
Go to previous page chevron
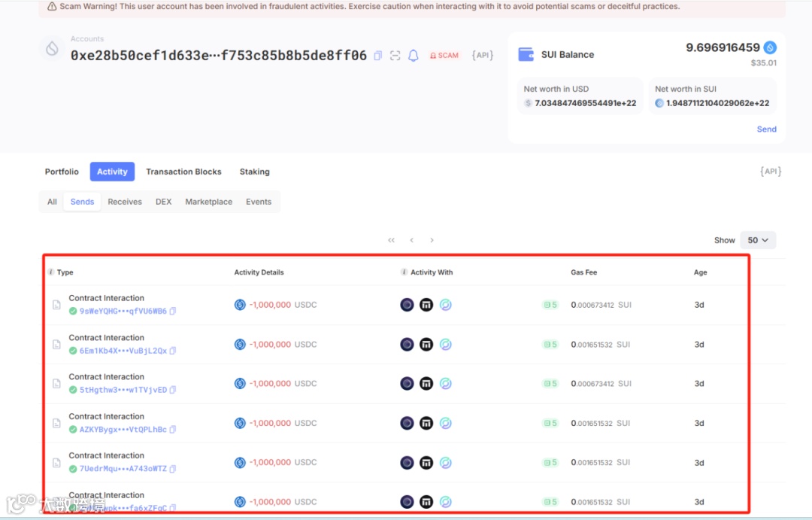[412, 240]
